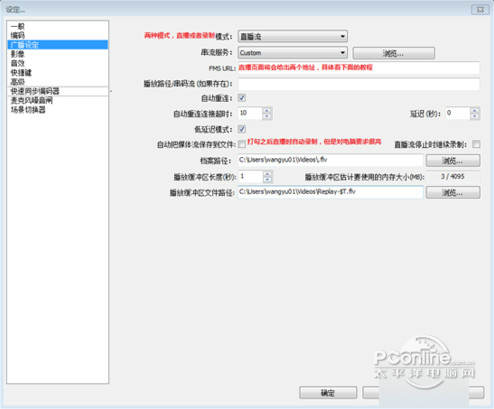Image resolution: width=494 pixels, height=409 pixels.
Task: Decrease 自动重连连接超时 with the down arrow
Action: coord(267,116)
